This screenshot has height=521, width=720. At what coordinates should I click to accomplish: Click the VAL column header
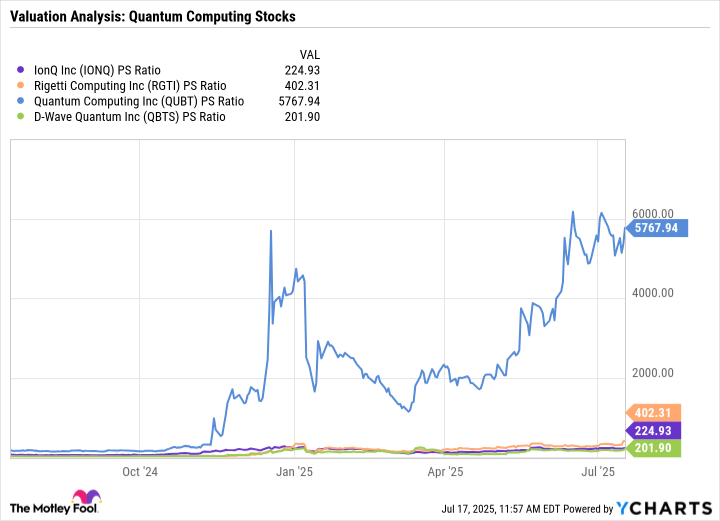[311, 54]
